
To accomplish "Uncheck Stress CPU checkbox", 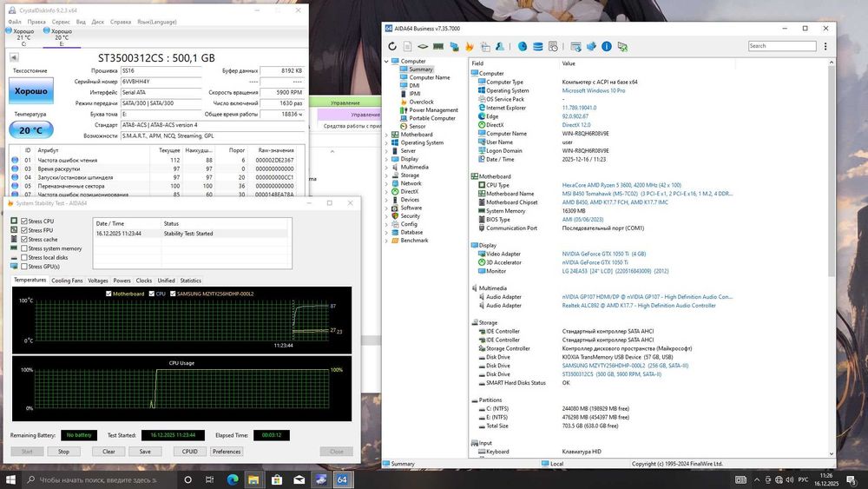I will click(x=24, y=221).
